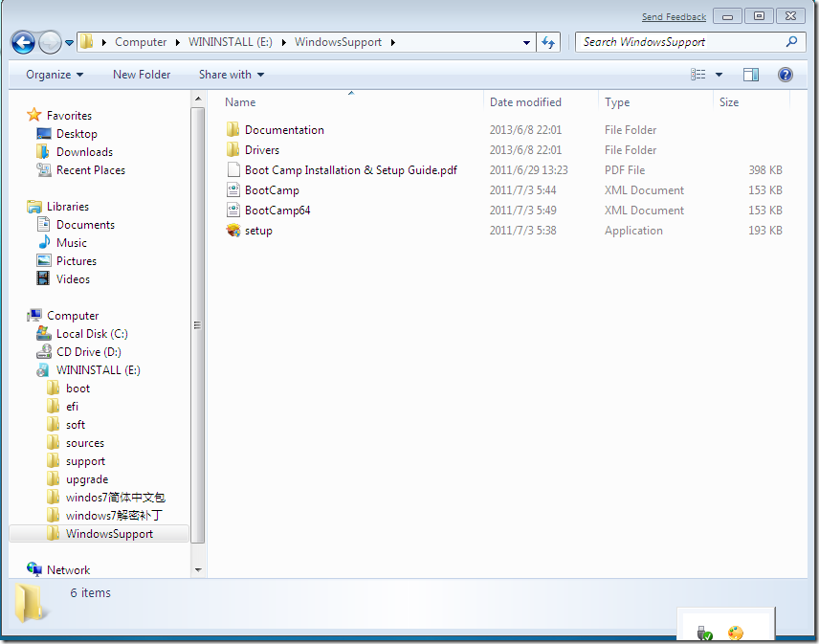Screen dimensions: 819x644
Task: Click the folder icon in the address bar
Action: [x=87, y=41]
